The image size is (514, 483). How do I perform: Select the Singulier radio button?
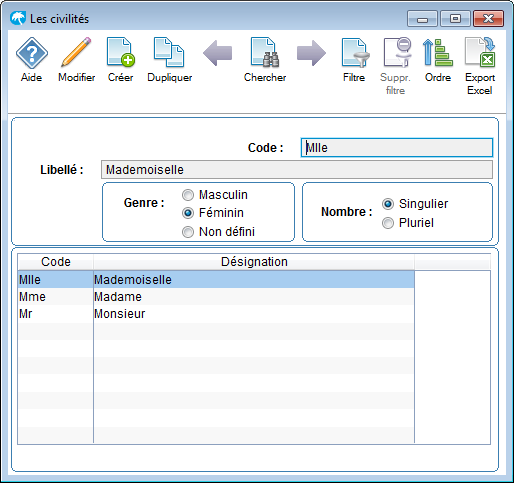tap(388, 204)
